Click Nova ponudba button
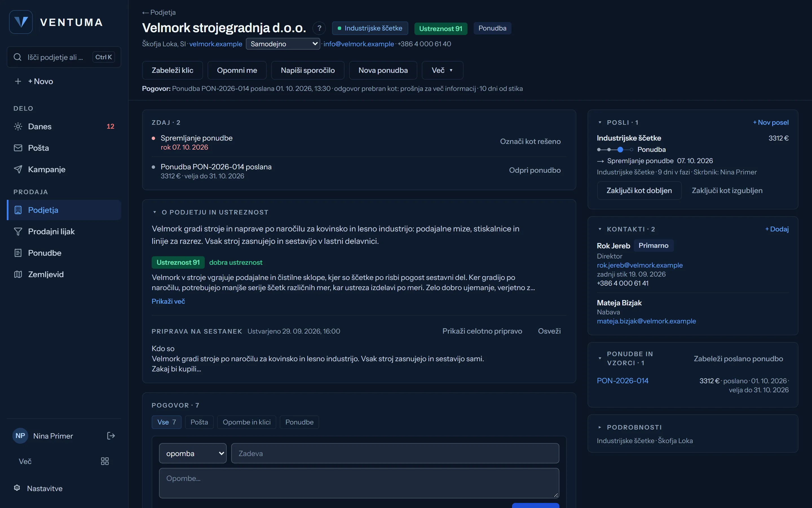 pyautogui.click(x=383, y=70)
